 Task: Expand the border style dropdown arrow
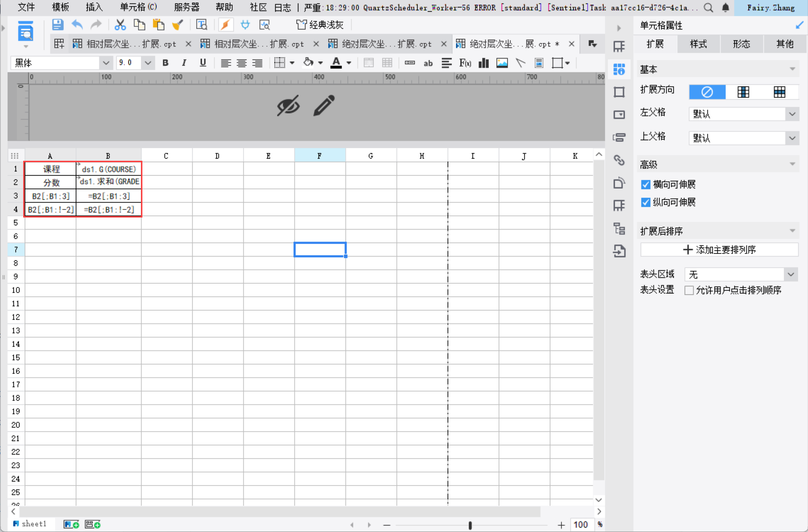pos(292,63)
